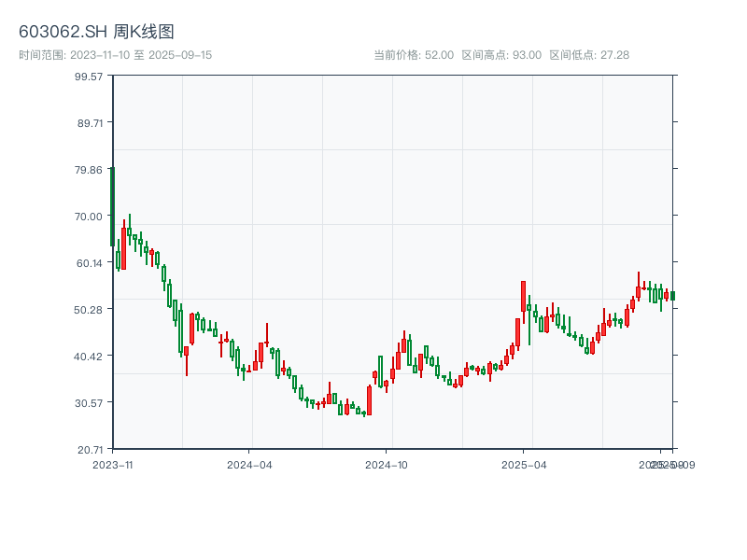Click the tall first green candle at 2023-11
This screenshot has width=747, height=560.
pyautogui.click(x=112, y=206)
